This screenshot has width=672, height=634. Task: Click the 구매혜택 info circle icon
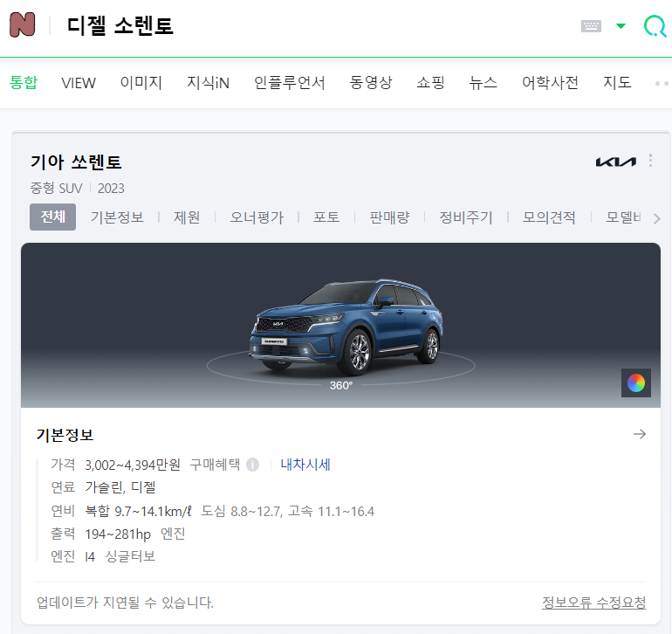click(253, 465)
